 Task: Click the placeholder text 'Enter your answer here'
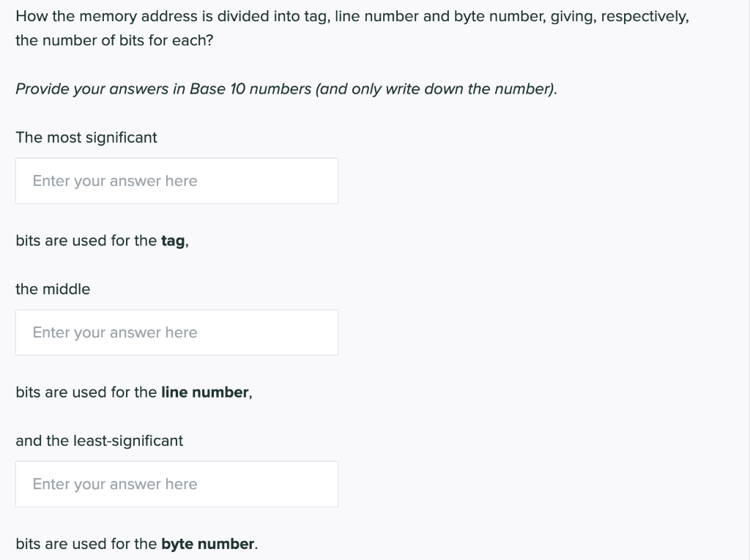coord(114,180)
